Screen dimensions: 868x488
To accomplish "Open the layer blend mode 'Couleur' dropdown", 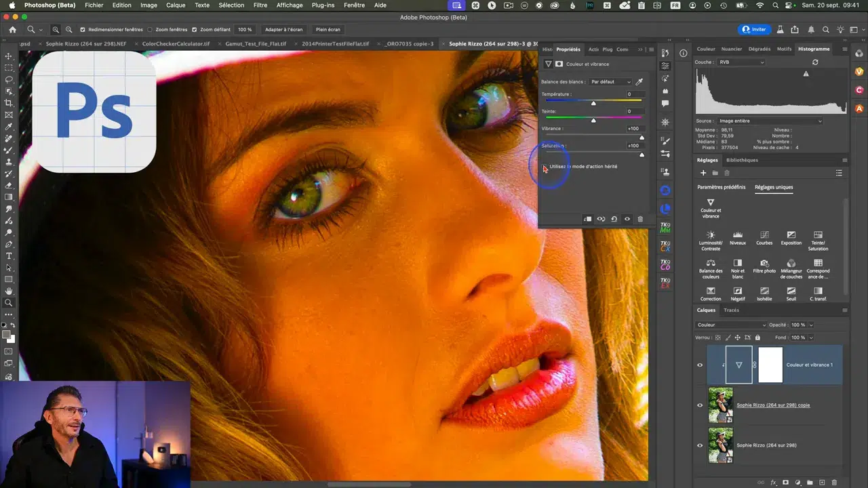I will 731,325.
